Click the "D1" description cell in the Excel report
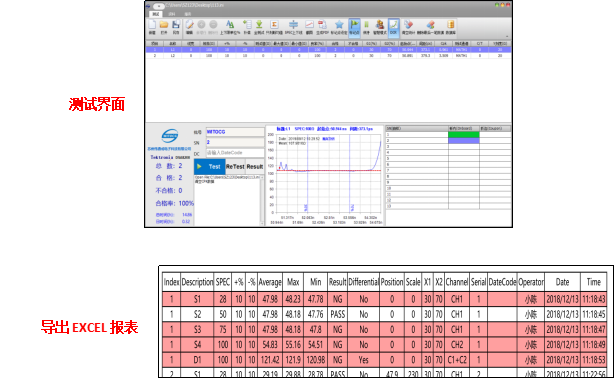The image size is (615, 379). [197, 360]
